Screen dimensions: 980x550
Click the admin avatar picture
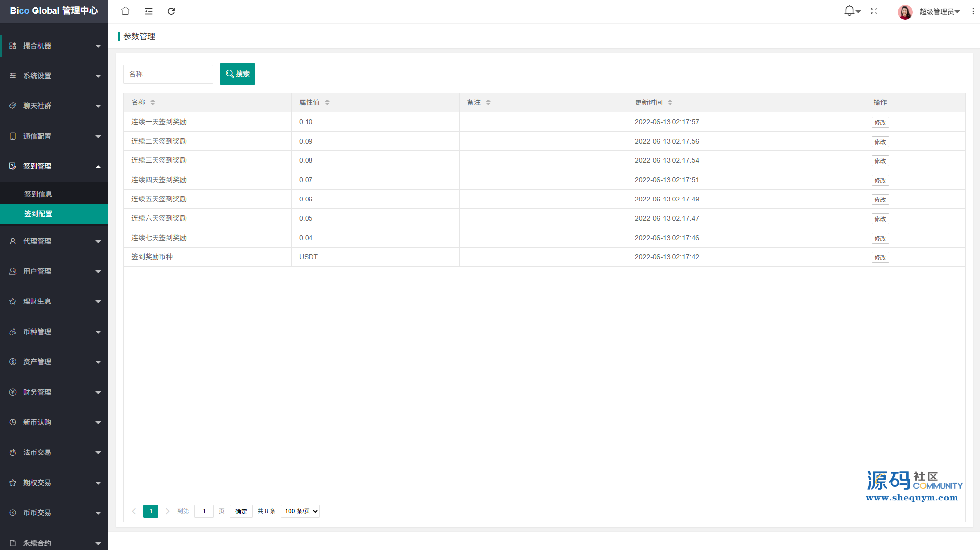point(905,12)
